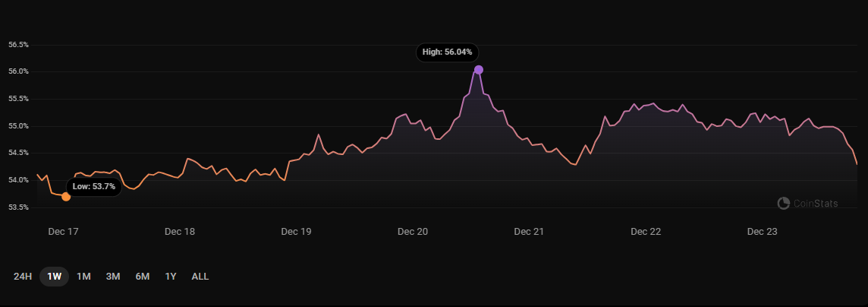The width and height of the screenshot is (868, 307).
Task: Click the 56.5% y-axis label
Action: 18,44
